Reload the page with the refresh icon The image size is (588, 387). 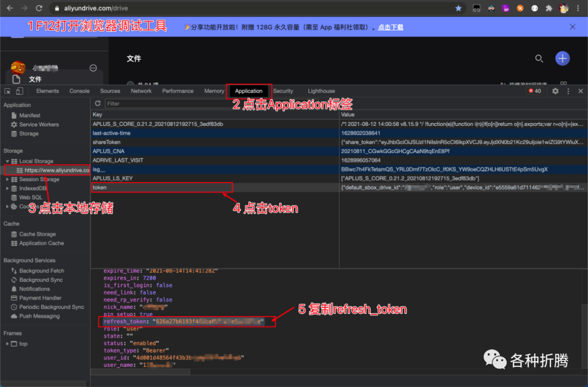click(x=39, y=8)
